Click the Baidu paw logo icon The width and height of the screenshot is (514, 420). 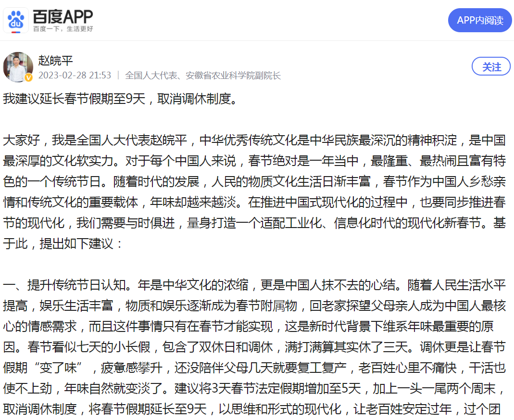[16, 20]
